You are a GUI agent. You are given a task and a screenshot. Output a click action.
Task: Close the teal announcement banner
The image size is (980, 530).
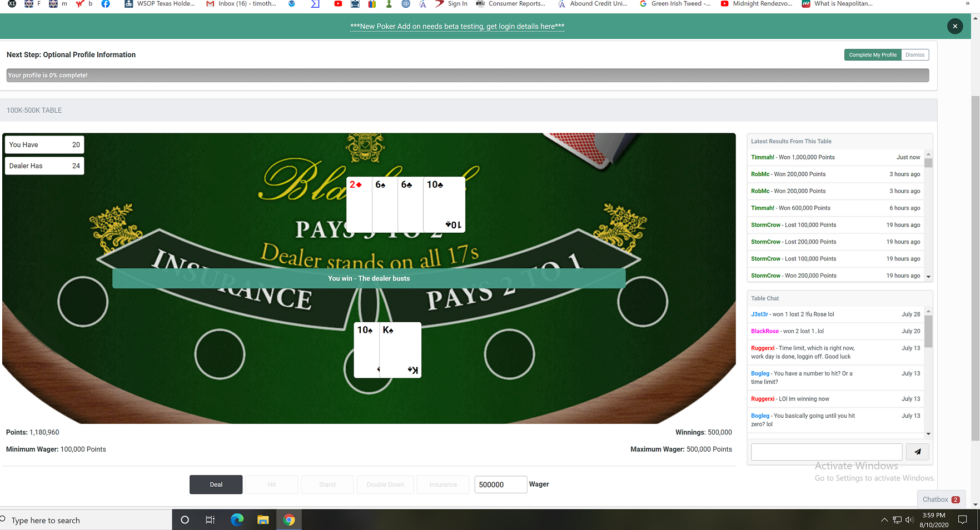pos(955,26)
